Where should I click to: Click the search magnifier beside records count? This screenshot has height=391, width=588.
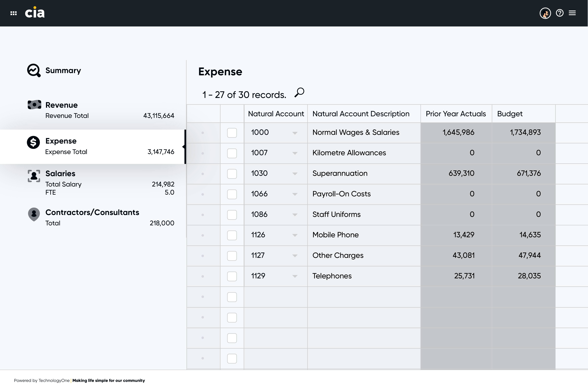point(299,93)
